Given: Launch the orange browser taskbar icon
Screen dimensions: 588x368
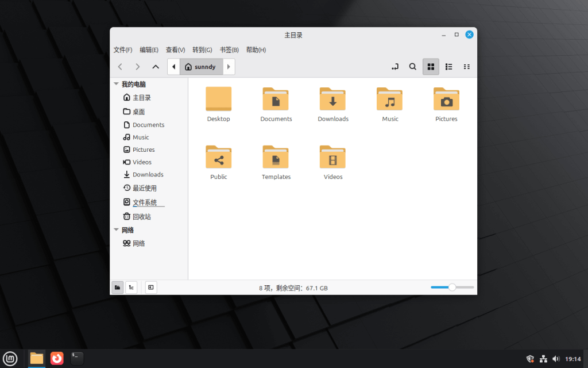Looking at the screenshot, I should click(x=57, y=359).
